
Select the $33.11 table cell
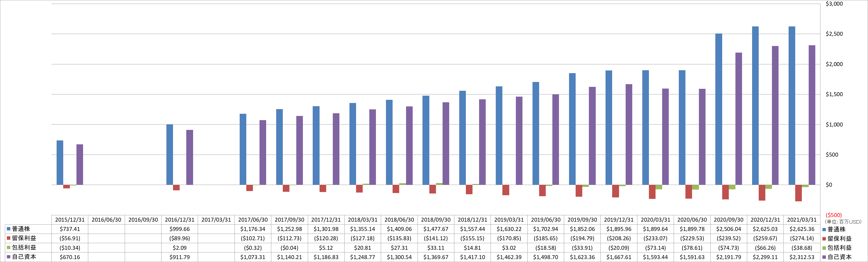click(x=436, y=248)
